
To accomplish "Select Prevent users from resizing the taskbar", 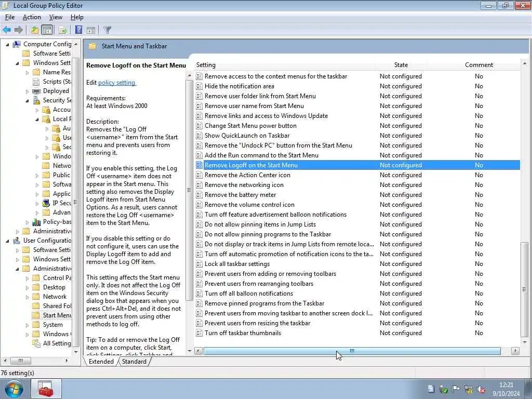I will 357,323.
